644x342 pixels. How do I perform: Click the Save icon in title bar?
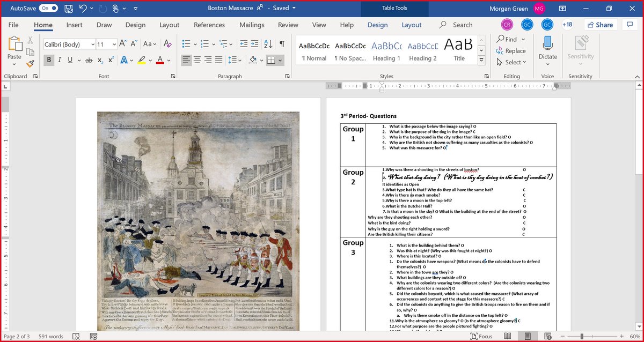coord(69,9)
